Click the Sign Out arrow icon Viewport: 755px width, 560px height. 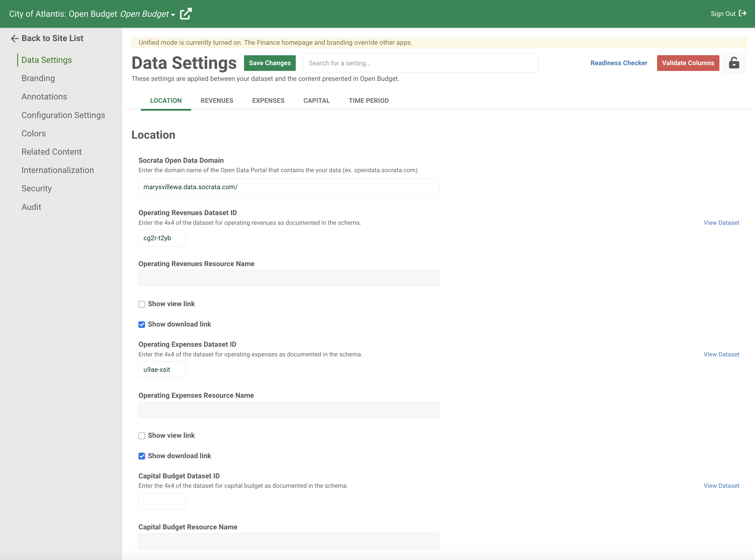[742, 14]
